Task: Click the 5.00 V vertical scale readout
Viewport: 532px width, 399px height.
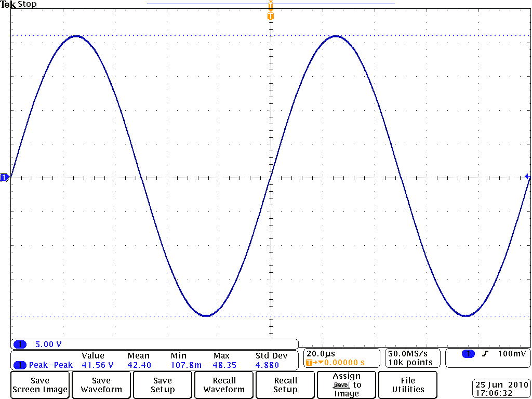Action: click(48, 345)
